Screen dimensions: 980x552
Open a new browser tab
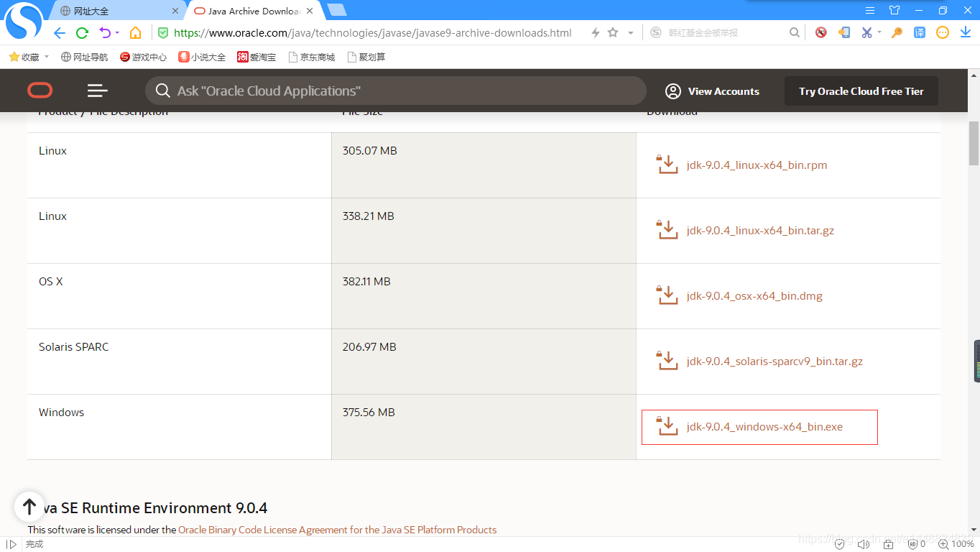coord(336,10)
